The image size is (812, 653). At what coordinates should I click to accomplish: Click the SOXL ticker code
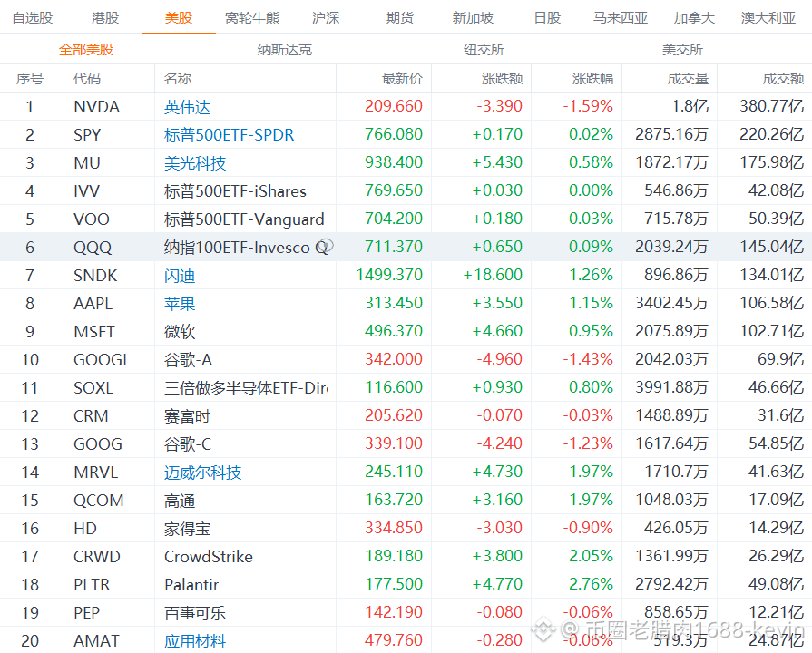[93, 388]
